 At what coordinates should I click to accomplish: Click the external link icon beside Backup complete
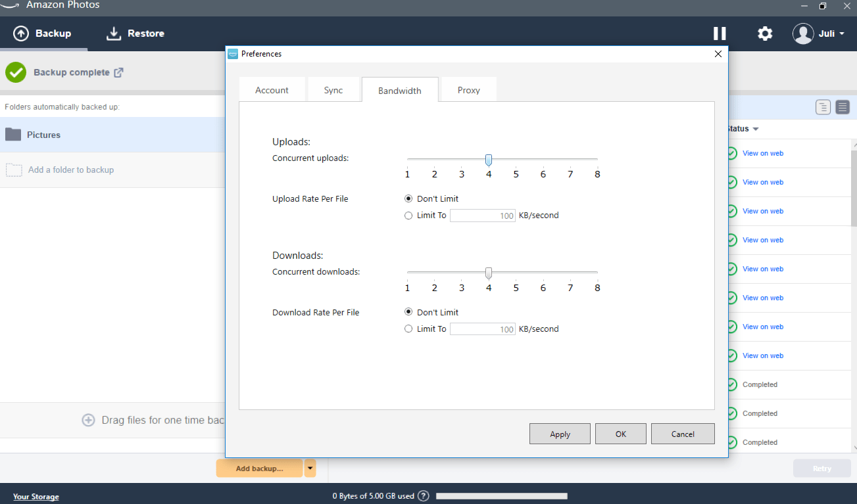coord(118,72)
